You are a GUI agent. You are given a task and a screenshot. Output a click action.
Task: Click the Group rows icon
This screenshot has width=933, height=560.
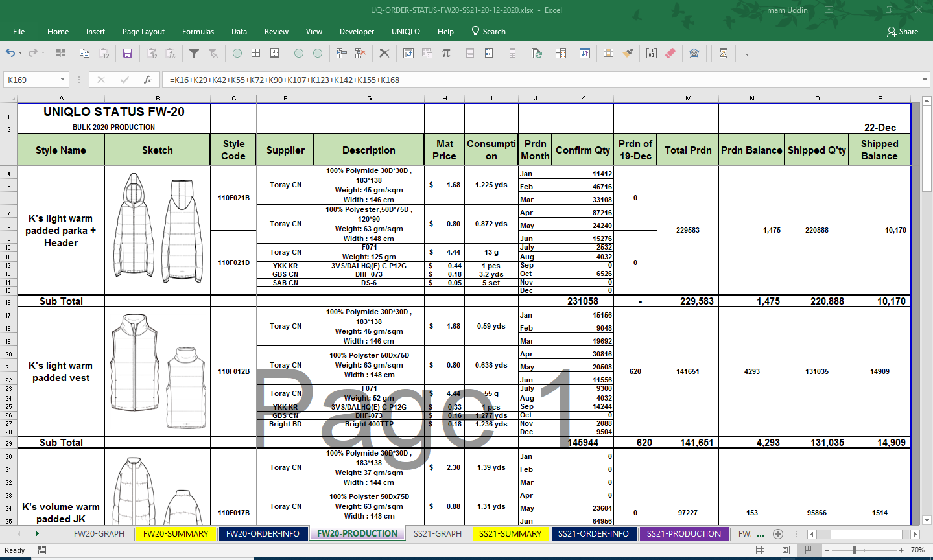(341, 53)
